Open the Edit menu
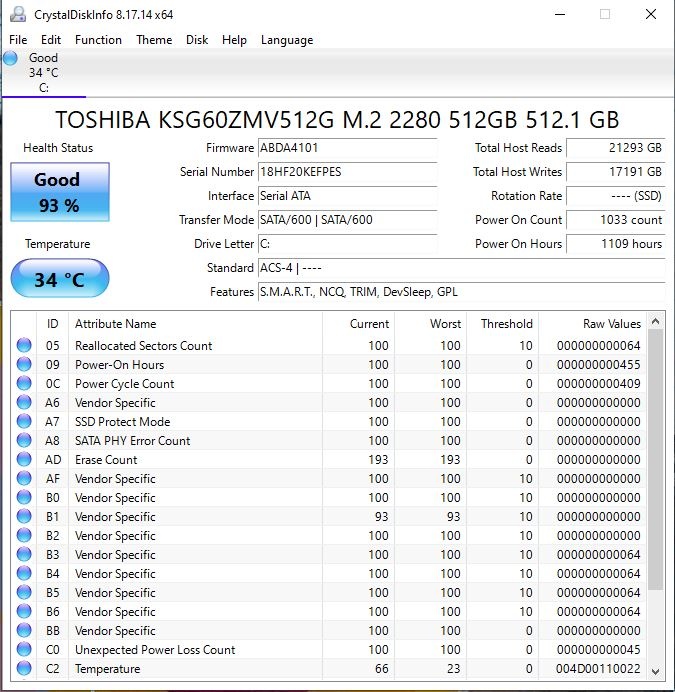 pyautogui.click(x=51, y=40)
